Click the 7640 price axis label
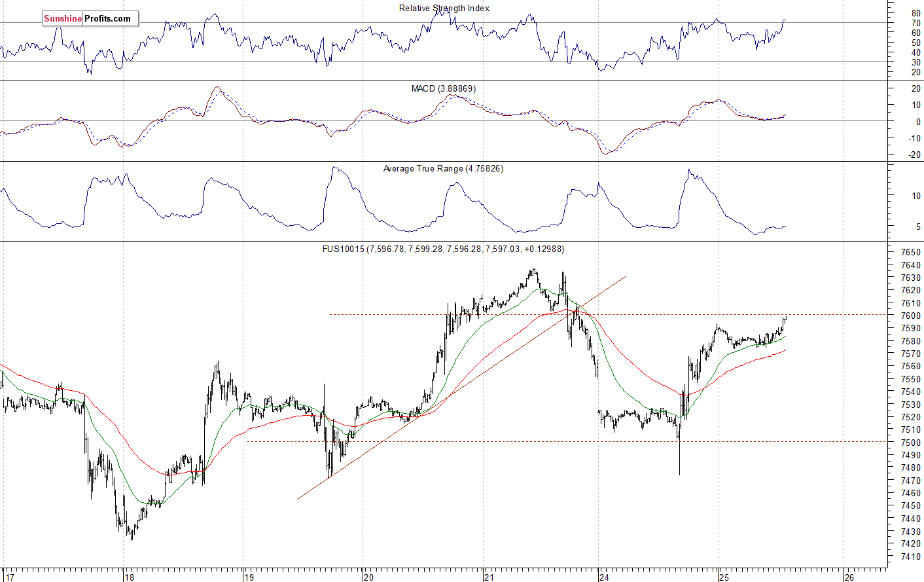 click(911, 265)
